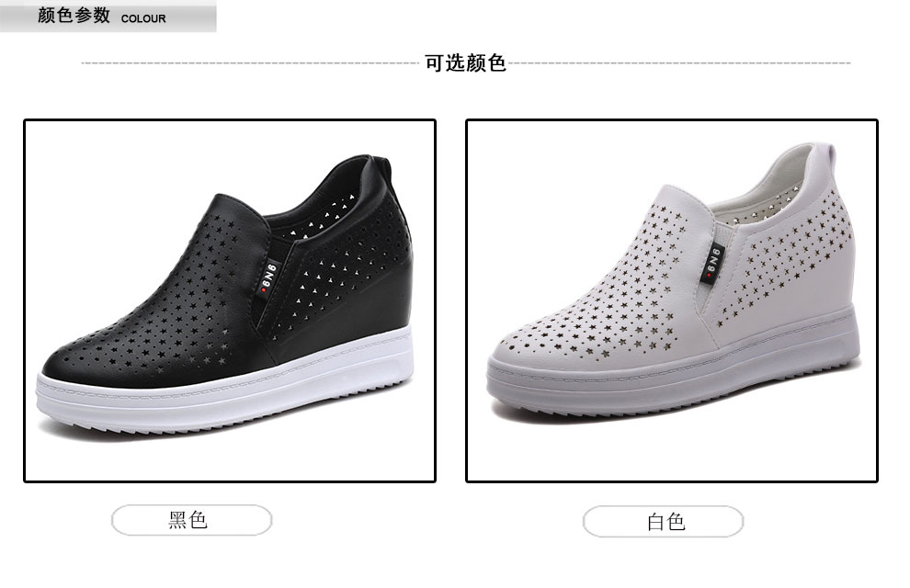Click the dashed divider left of 可选颜色
The height and width of the screenshot is (588, 910).
point(249,62)
